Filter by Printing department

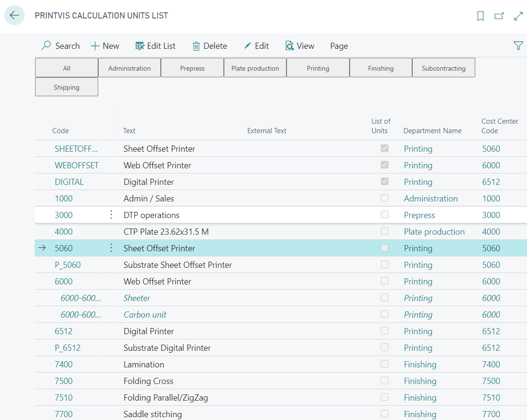tap(318, 68)
